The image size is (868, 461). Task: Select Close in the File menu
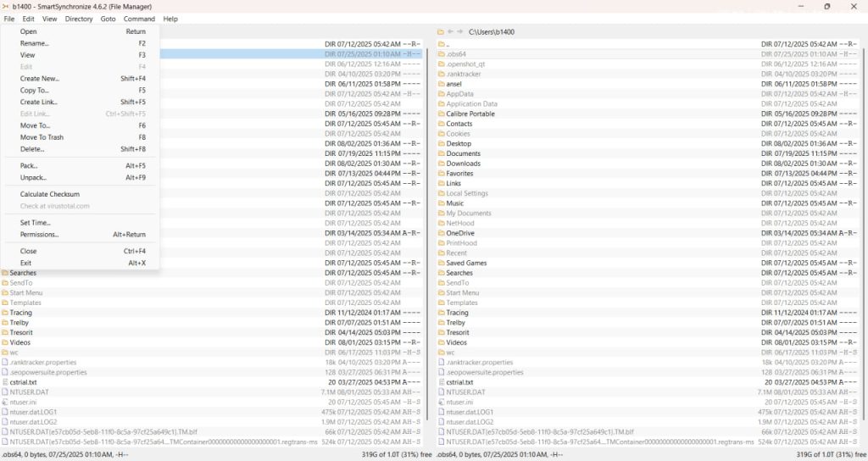(x=80, y=251)
